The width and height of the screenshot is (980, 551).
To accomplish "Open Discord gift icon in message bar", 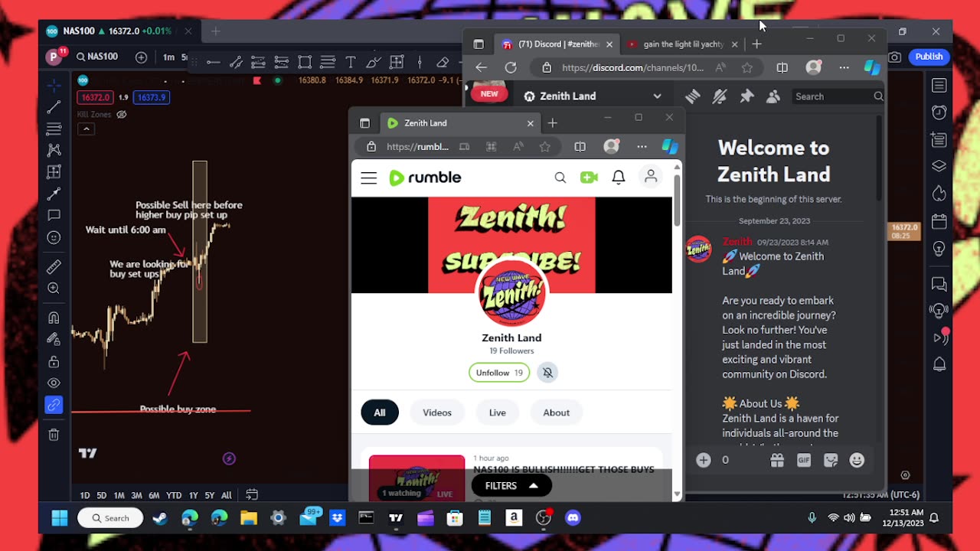I will tap(777, 460).
